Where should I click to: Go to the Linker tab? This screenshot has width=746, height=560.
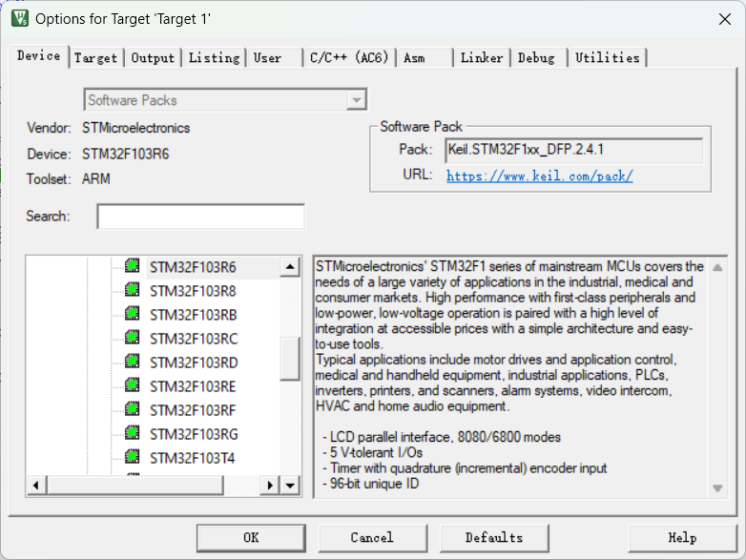click(x=481, y=58)
